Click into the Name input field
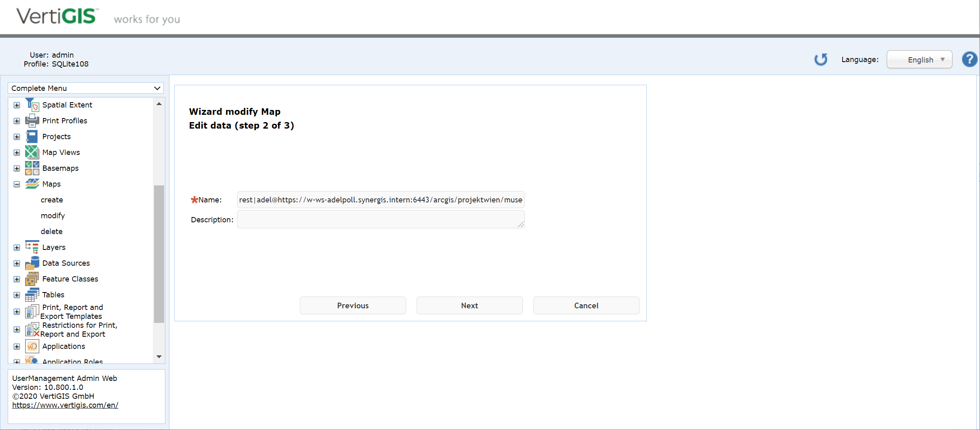This screenshot has width=980, height=430. 381,200
